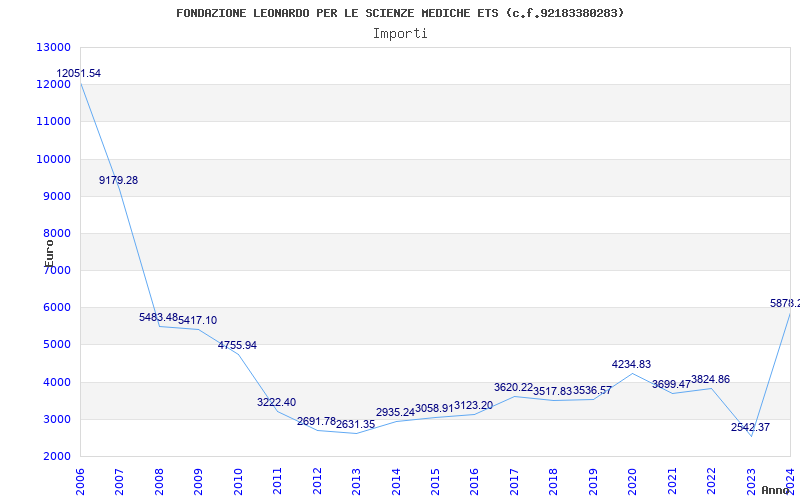This screenshot has height=500, width=800.
Task: Click the 11000 y-axis label
Action: coord(53,122)
